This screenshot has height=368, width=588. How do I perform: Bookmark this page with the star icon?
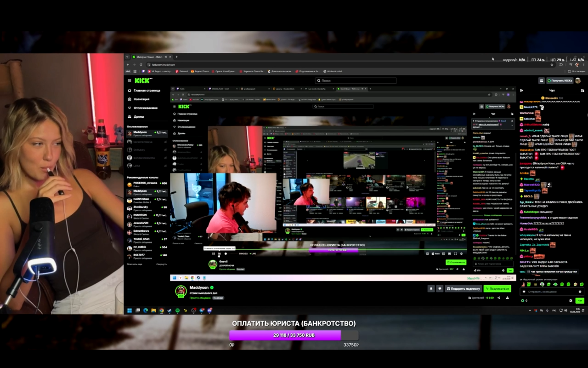(x=552, y=65)
